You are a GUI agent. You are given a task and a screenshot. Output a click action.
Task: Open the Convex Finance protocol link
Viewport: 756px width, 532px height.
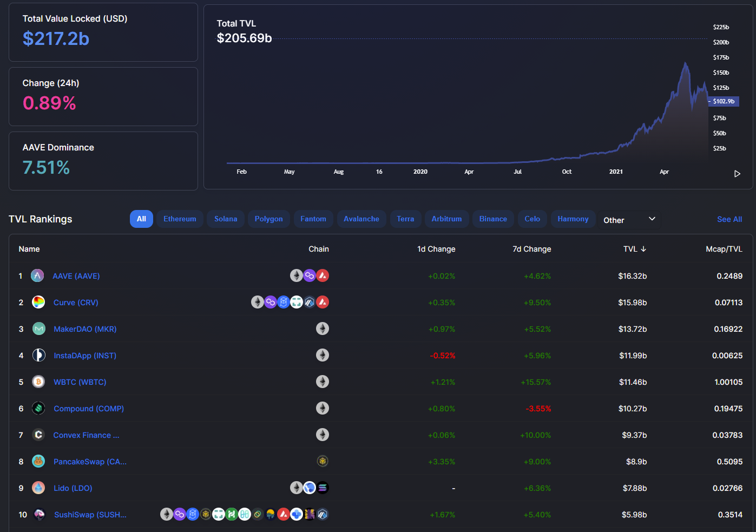86,435
